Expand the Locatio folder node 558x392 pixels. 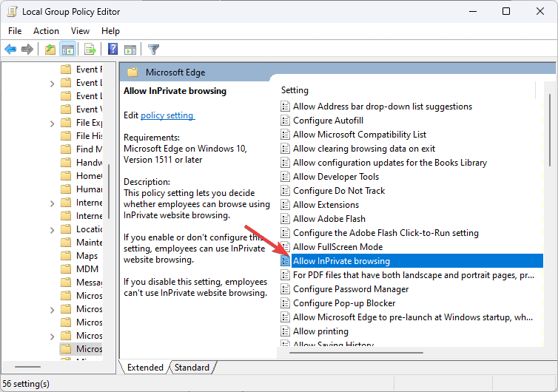click(53, 230)
